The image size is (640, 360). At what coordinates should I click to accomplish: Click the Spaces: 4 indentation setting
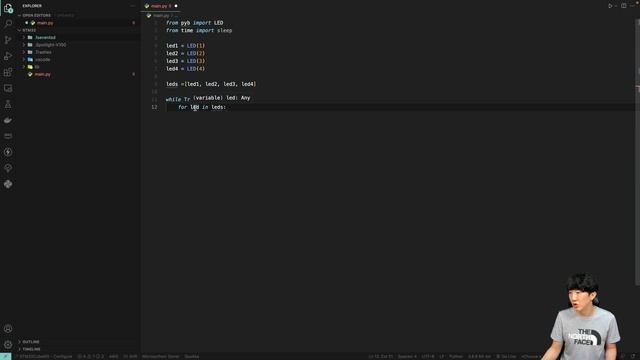coord(407,356)
